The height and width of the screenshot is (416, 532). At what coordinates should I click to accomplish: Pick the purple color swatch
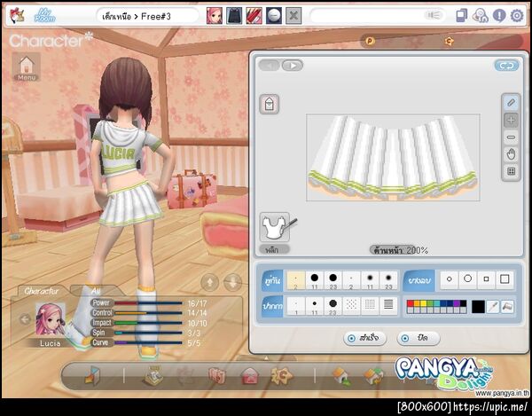[457, 303]
